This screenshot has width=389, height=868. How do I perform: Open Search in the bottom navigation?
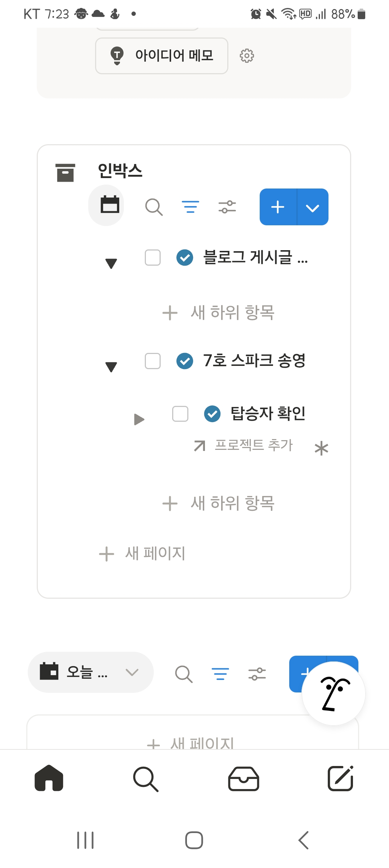pos(146,779)
